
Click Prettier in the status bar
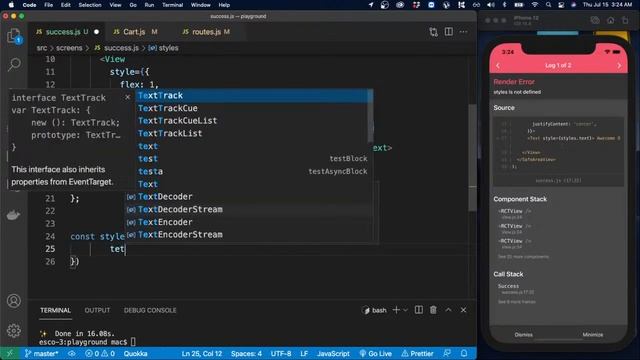[x=417, y=353]
